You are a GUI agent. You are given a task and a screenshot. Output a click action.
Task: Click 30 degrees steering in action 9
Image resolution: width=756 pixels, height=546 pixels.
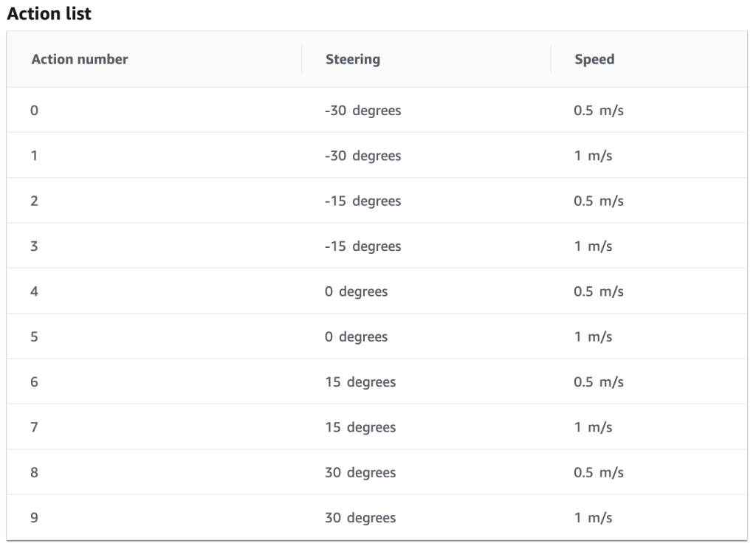click(x=360, y=518)
